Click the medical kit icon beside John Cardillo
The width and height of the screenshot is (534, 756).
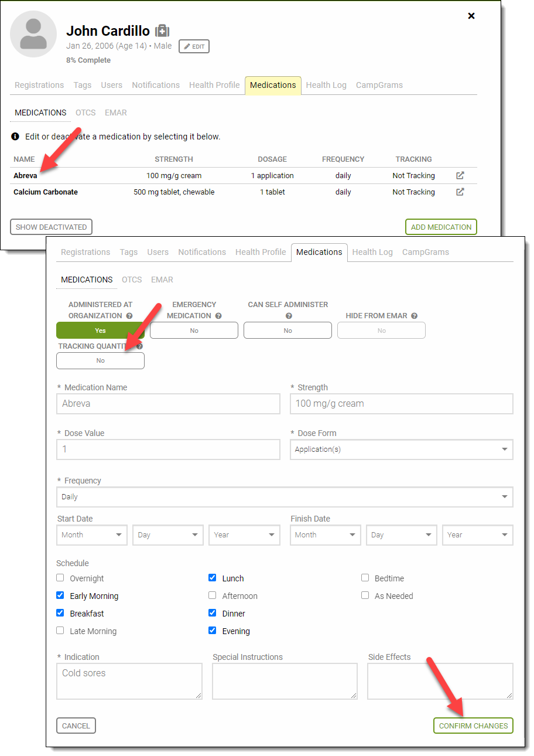[x=162, y=31]
